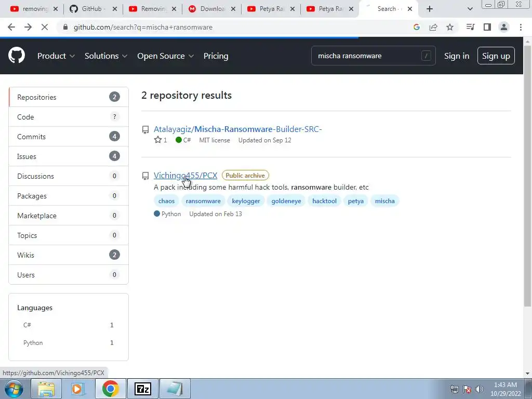The width and height of the screenshot is (532, 399).
Task: Click the taskbar clock showing 1:43 AM
Action: point(506,389)
